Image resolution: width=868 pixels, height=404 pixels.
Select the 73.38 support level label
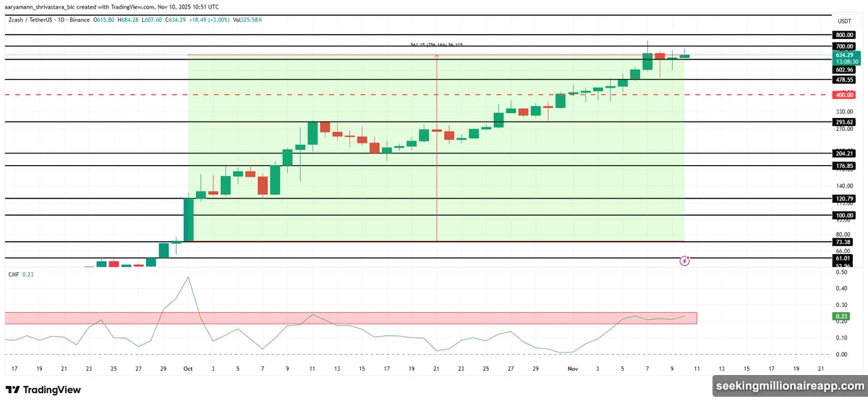pos(844,242)
